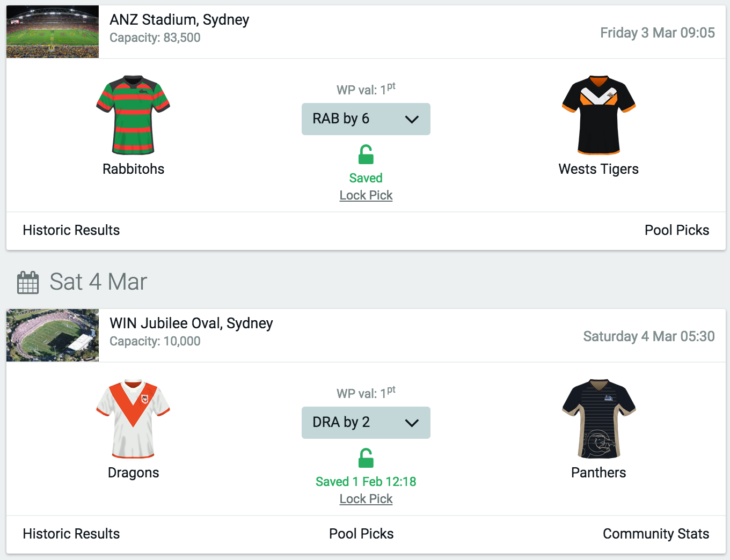Click the WIN Jubilee Oval aerial photo

tap(52, 335)
